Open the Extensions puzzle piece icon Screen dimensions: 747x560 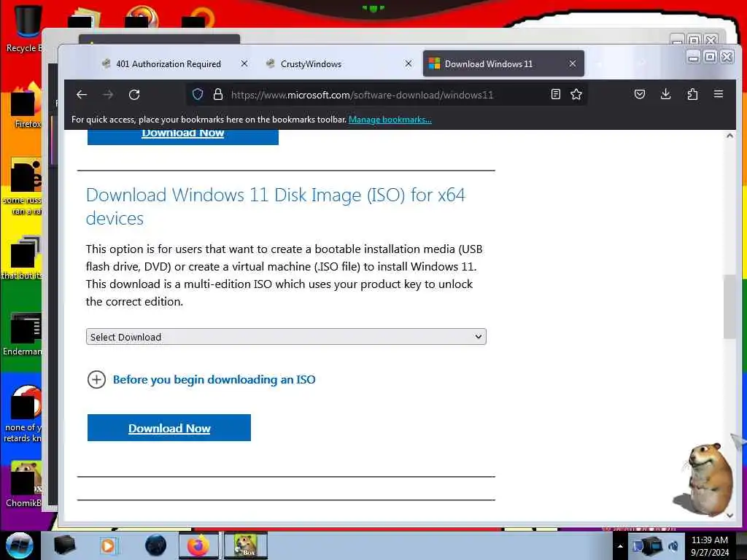pos(692,94)
